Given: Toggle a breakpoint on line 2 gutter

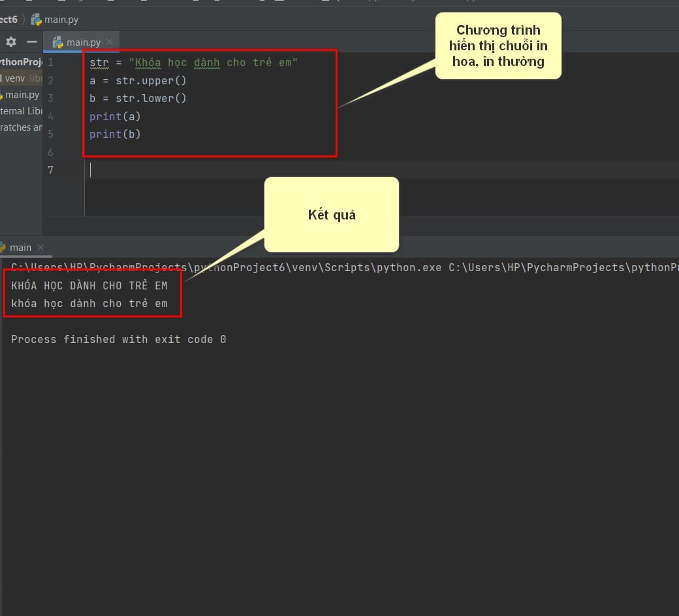Looking at the screenshot, I should coord(65,80).
